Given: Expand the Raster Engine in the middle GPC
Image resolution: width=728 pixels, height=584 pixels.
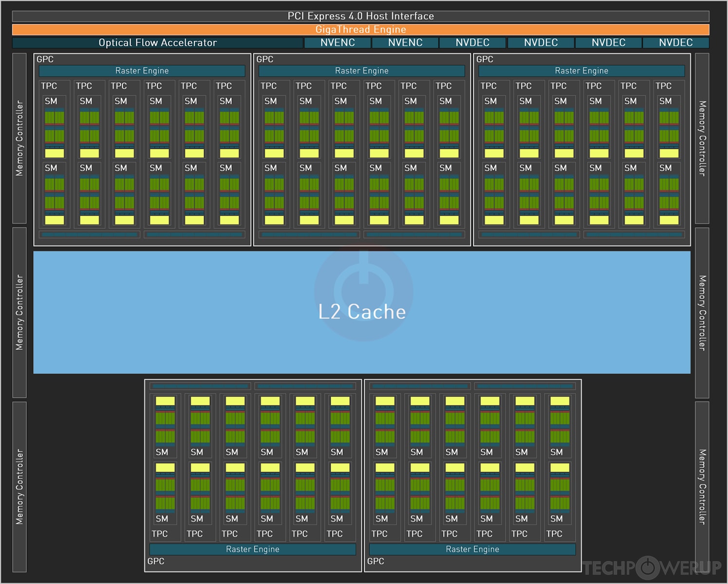Looking at the screenshot, I should (x=362, y=71).
